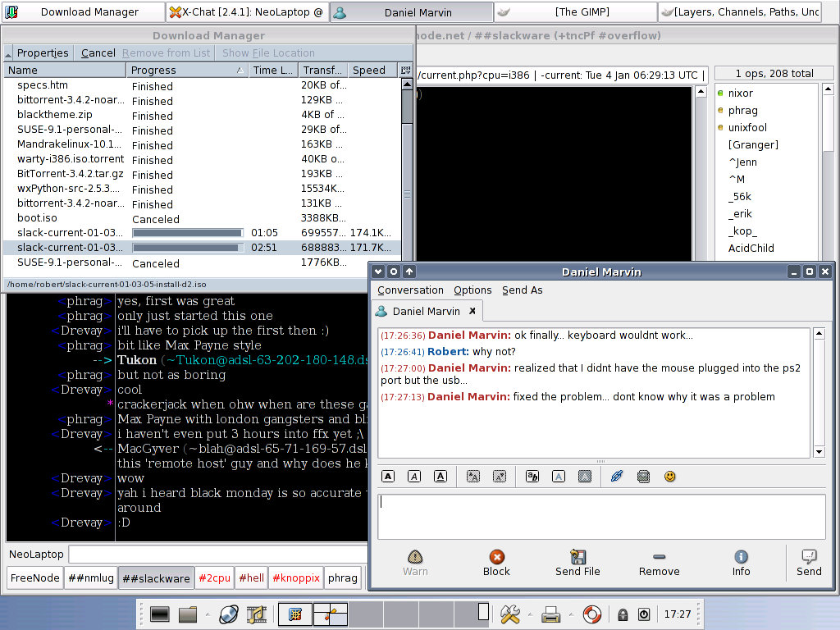
Task: Open Properties in Download Manager
Action: (43, 53)
